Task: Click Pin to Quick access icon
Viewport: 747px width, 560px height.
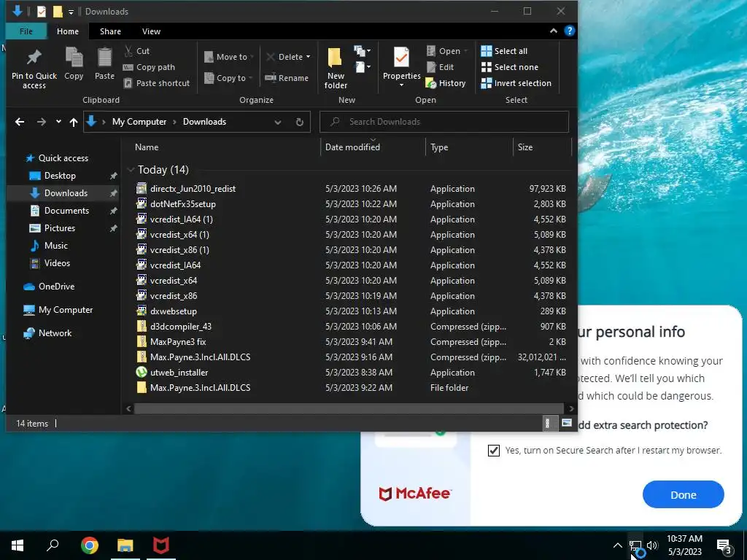Action: [34, 68]
